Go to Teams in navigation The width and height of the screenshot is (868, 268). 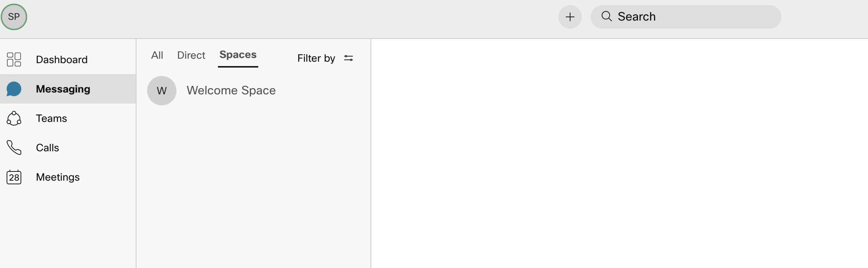coord(51,118)
